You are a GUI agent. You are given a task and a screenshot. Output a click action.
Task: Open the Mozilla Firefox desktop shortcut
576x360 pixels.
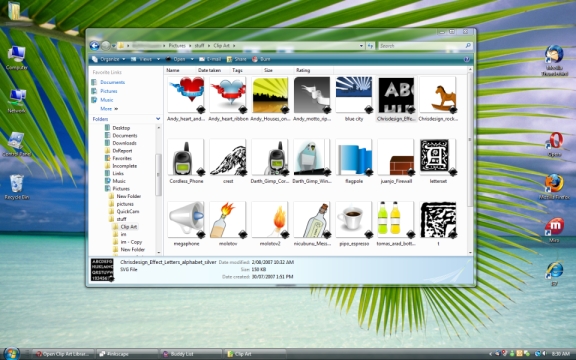554,187
